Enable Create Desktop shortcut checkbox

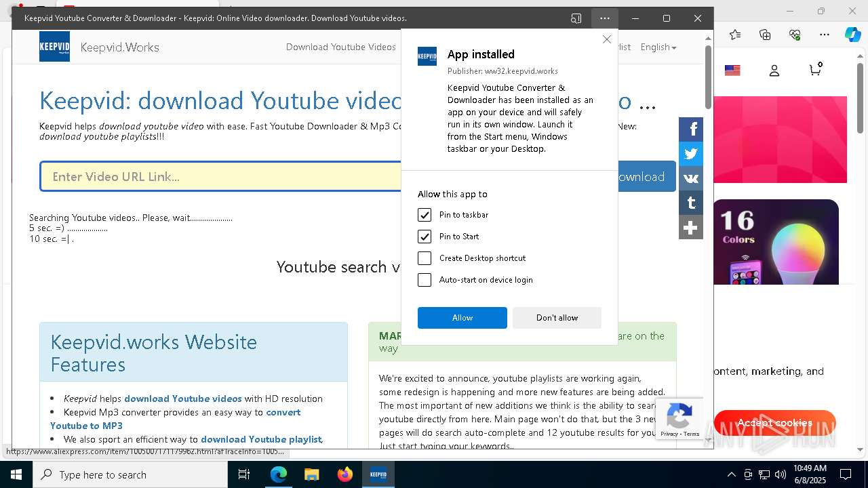425,258
